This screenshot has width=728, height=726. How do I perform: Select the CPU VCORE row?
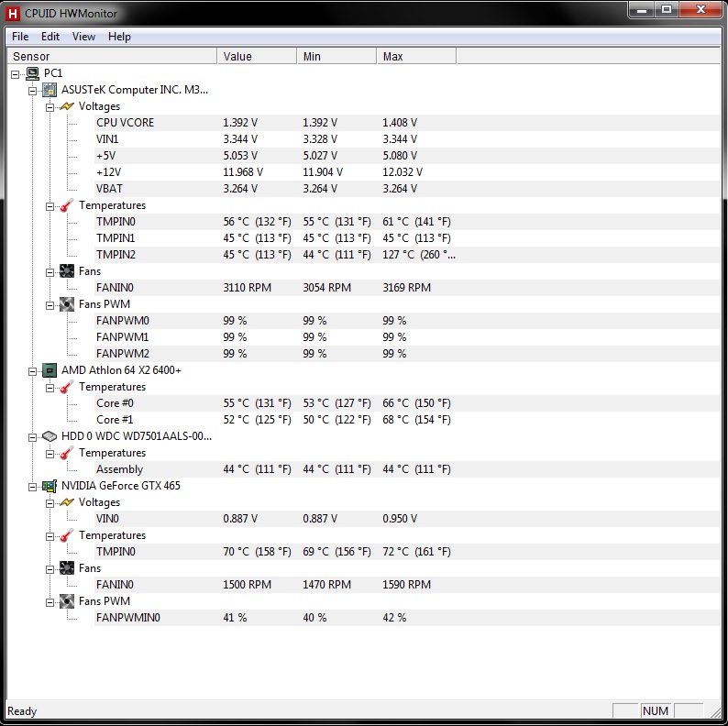click(x=407, y=123)
